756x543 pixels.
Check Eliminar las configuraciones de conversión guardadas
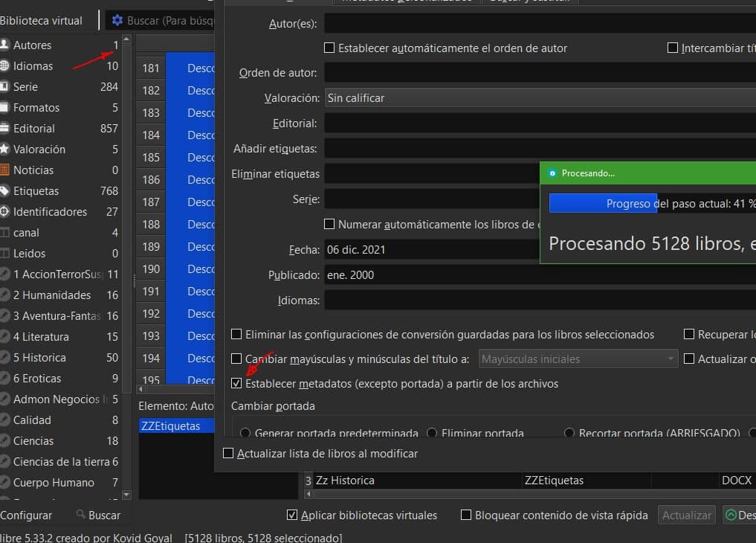click(x=236, y=334)
